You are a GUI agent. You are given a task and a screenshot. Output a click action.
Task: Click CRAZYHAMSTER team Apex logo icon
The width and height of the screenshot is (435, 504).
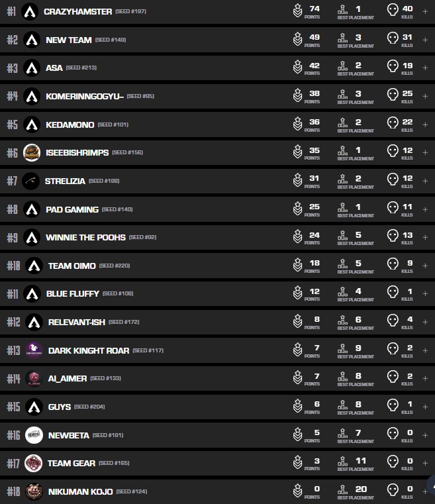pyautogui.click(x=29, y=11)
